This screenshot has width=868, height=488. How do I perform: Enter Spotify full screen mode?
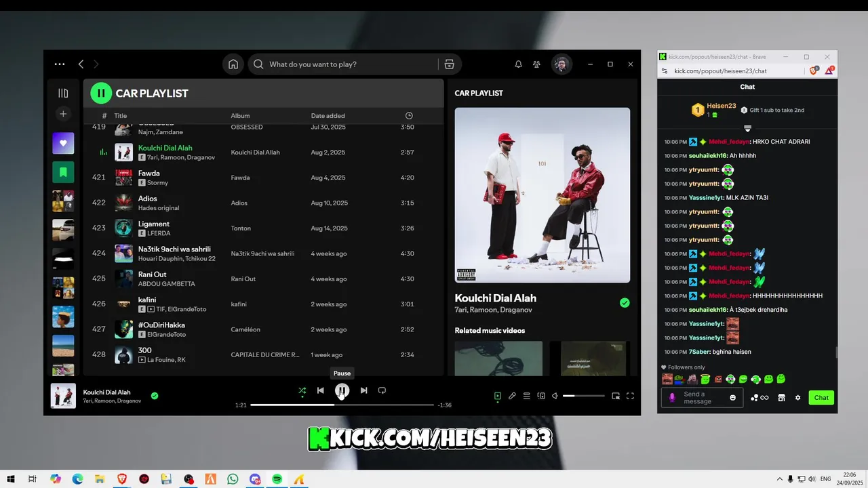pyautogui.click(x=630, y=396)
